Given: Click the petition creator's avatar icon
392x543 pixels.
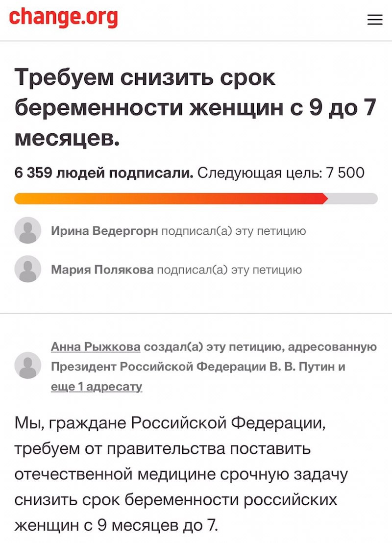Looking at the screenshot, I should pos(28,366).
